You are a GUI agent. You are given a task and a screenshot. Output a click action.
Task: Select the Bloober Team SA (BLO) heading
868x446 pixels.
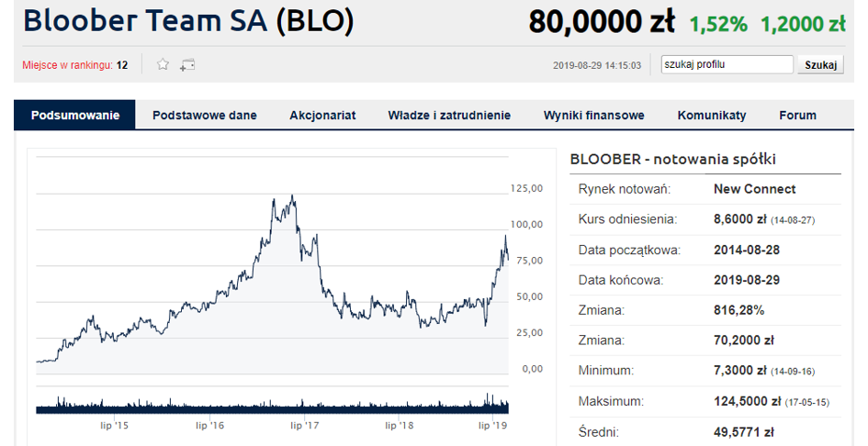188,20
